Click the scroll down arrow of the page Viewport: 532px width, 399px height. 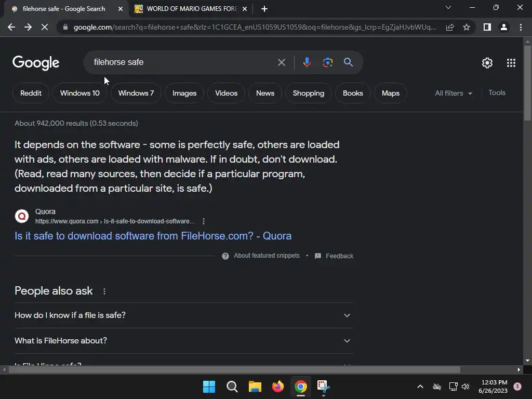527,361
